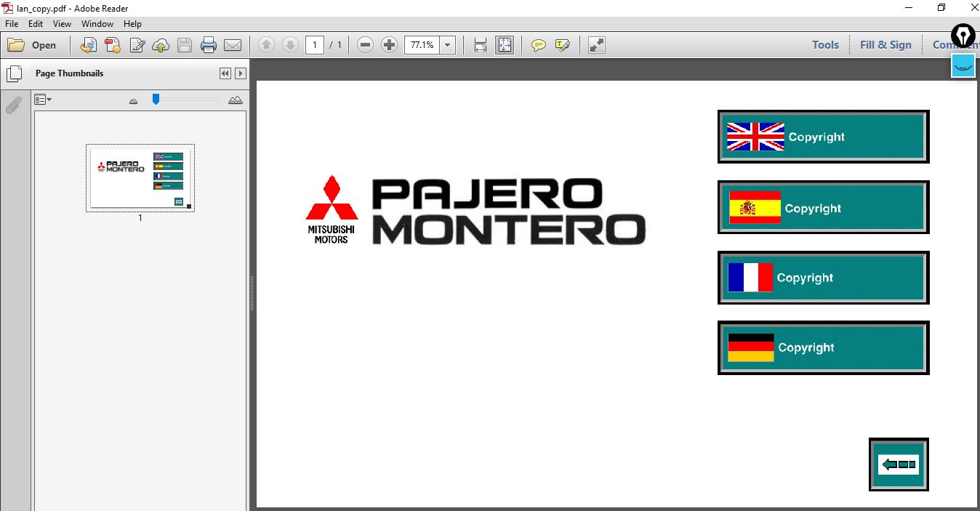Click the thumbnail size slider handle
Screen dimensions: 980x511
tap(156, 99)
